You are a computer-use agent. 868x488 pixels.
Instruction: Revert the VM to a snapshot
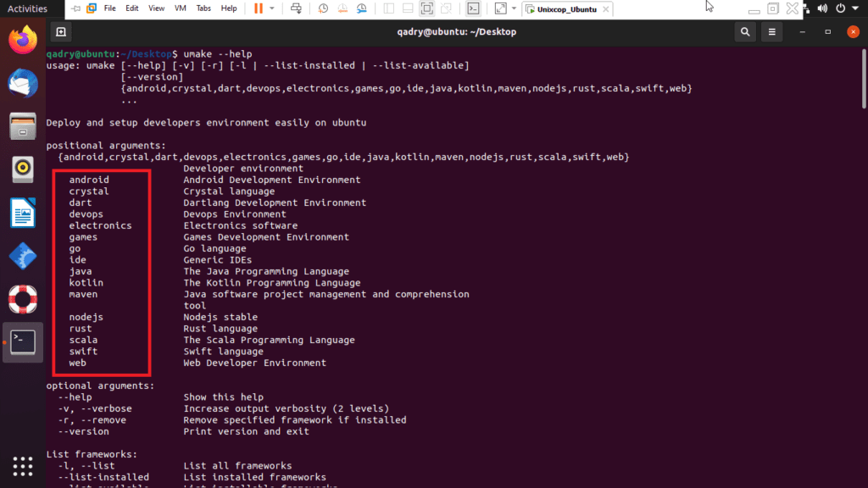(342, 8)
